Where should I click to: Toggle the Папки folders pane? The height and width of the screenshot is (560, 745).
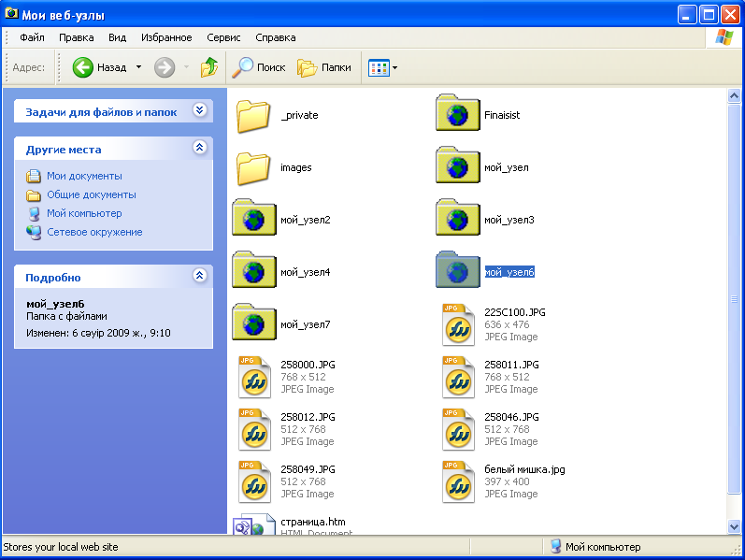(324, 67)
